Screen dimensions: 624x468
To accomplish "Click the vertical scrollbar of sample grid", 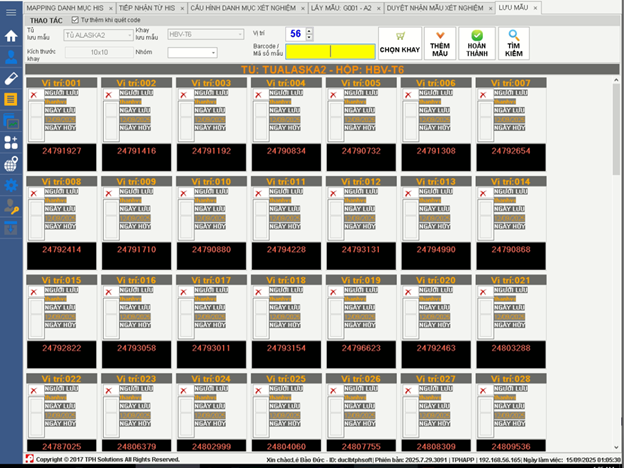I will pyautogui.click(x=616, y=140).
